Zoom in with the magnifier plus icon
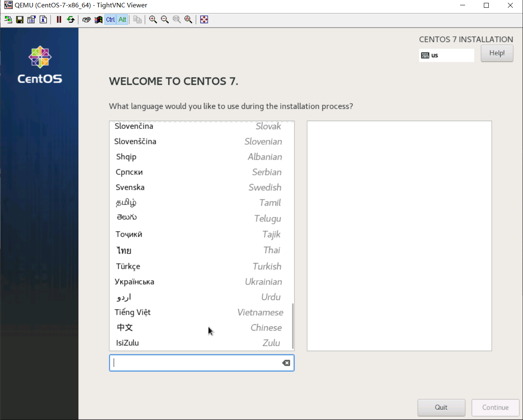 [153, 20]
